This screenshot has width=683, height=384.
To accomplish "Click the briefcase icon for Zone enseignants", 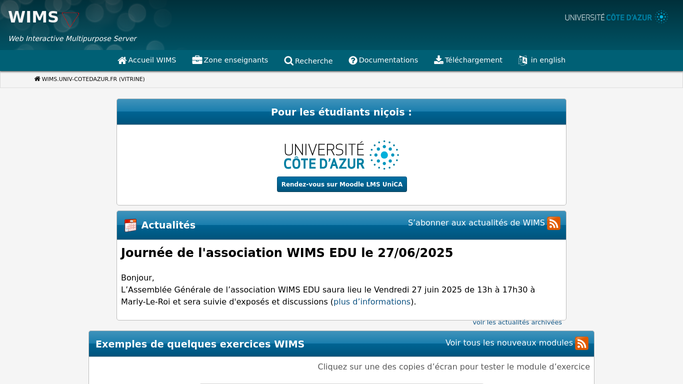I will (x=197, y=60).
